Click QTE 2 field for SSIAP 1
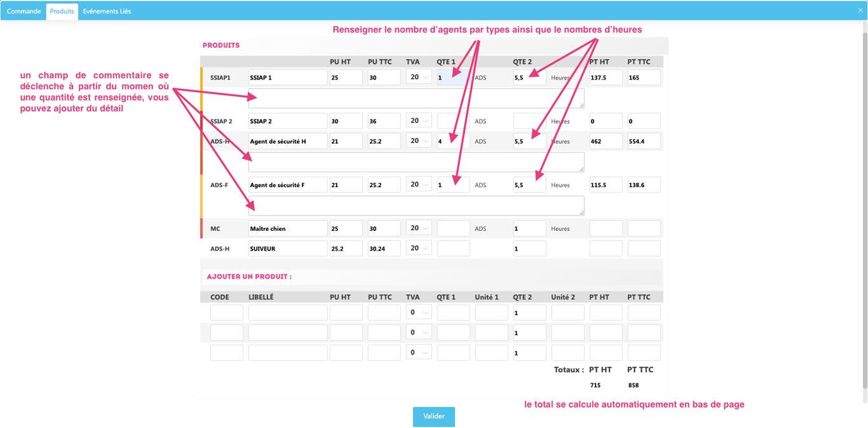Image resolution: width=868 pixels, height=428 pixels. point(530,78)
